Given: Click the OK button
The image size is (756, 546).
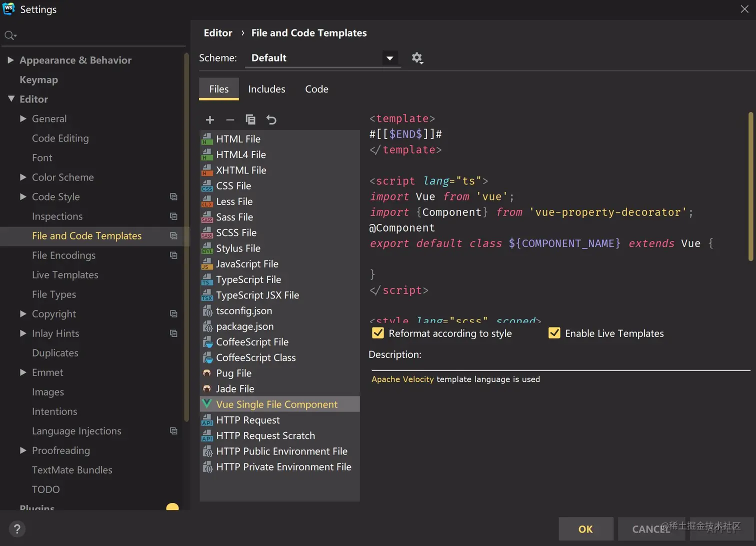Looking at the screenshot, I should pyautogui.click(x=586, y=529).
